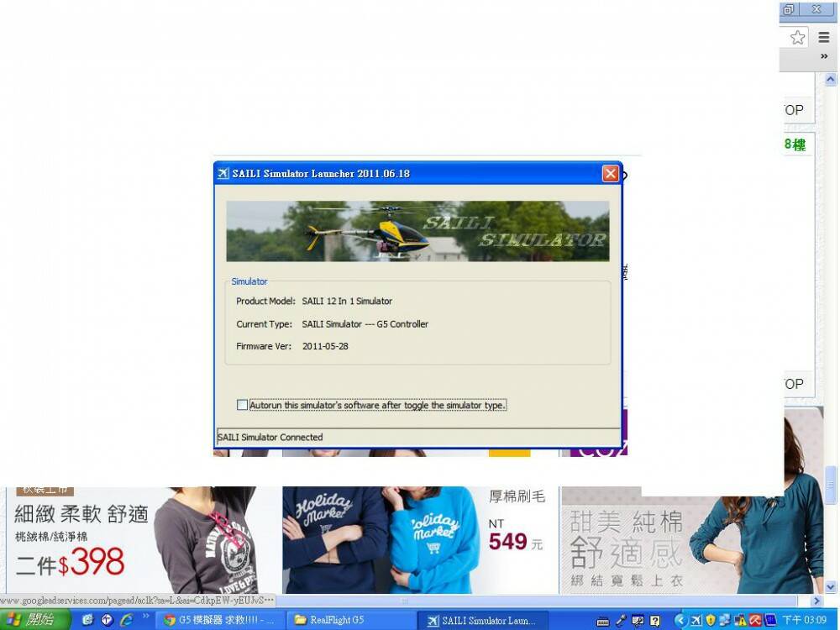Click the language bar help question icon
840x630 pixels.
point(655,621)
